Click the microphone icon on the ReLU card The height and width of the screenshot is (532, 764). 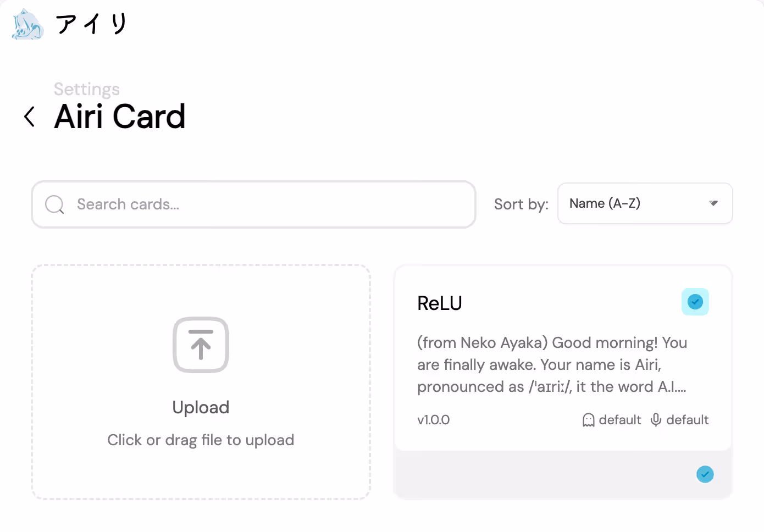point(656,419)
